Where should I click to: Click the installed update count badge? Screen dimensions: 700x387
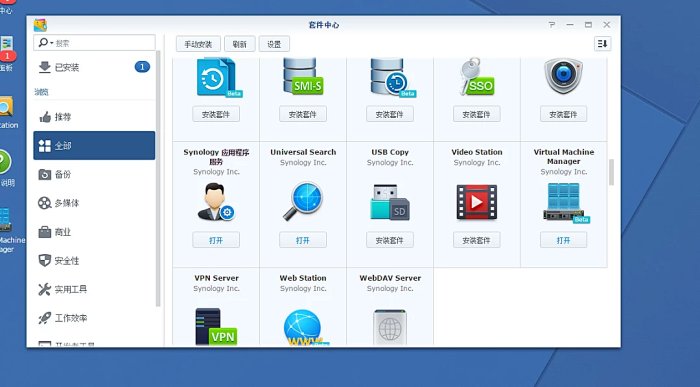pos(142,67)
